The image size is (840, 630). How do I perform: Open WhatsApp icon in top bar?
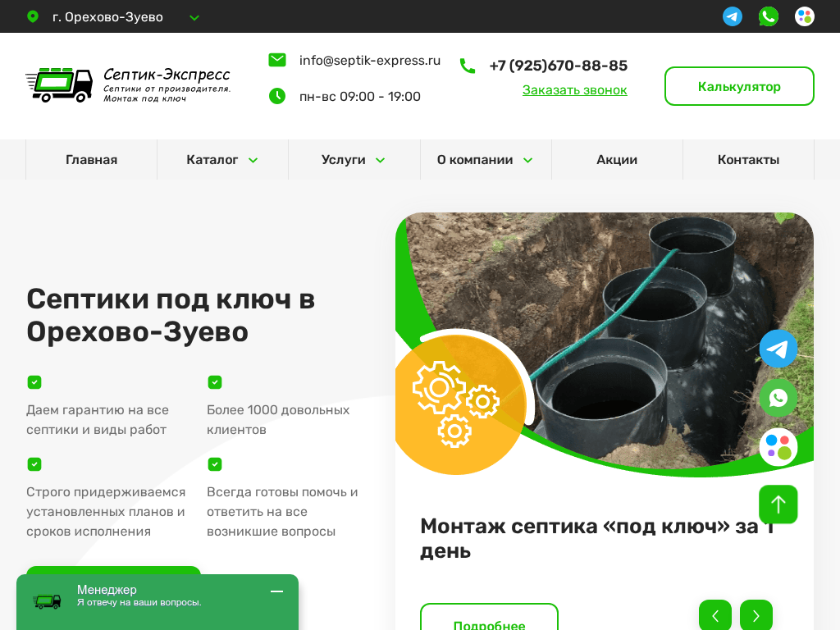click(x=768, y=16)
